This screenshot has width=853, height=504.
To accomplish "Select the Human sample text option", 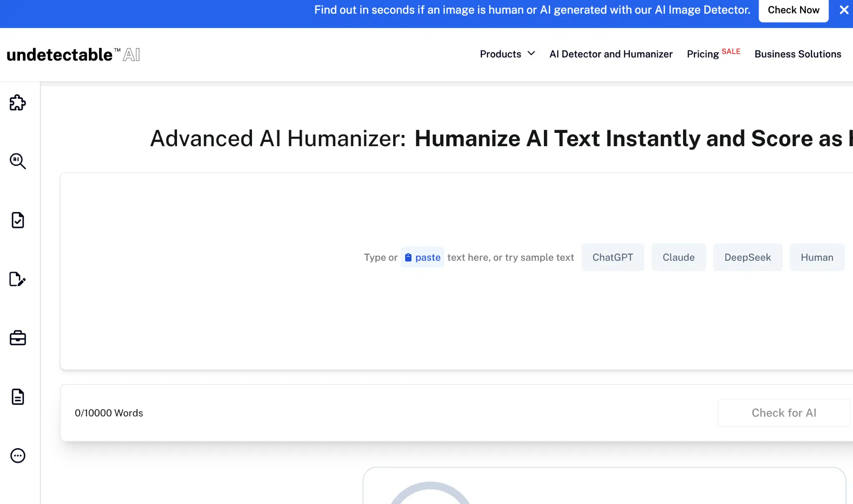I will pos(816,257).
